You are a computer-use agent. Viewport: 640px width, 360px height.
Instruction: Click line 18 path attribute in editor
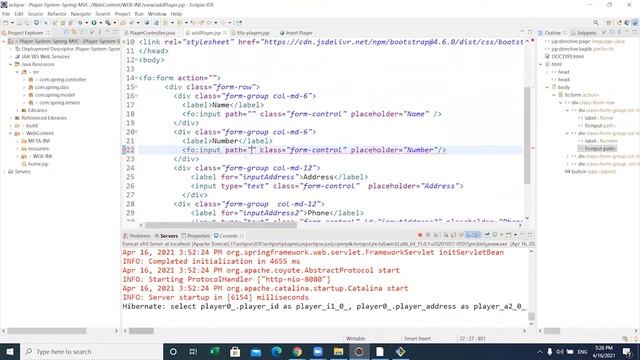coord(240,114)
